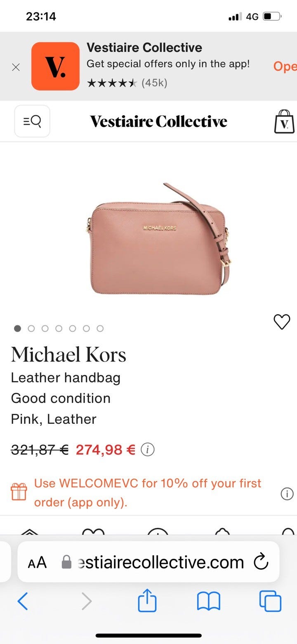Reload the page with refresh icon
This screenshot has height=644, width=297.
[x=261, y=562]
